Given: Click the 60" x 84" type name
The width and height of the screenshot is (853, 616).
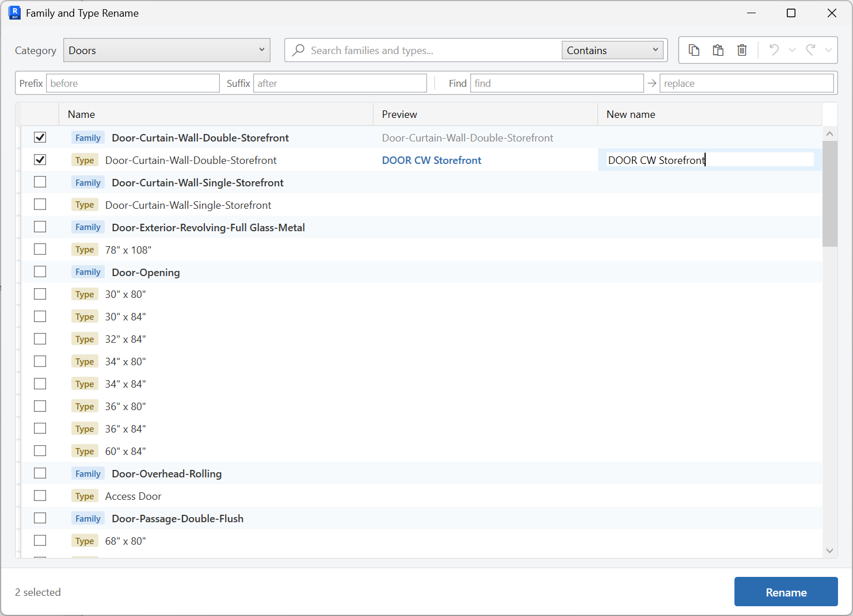Looking at the screenshot, I should 125,452.
